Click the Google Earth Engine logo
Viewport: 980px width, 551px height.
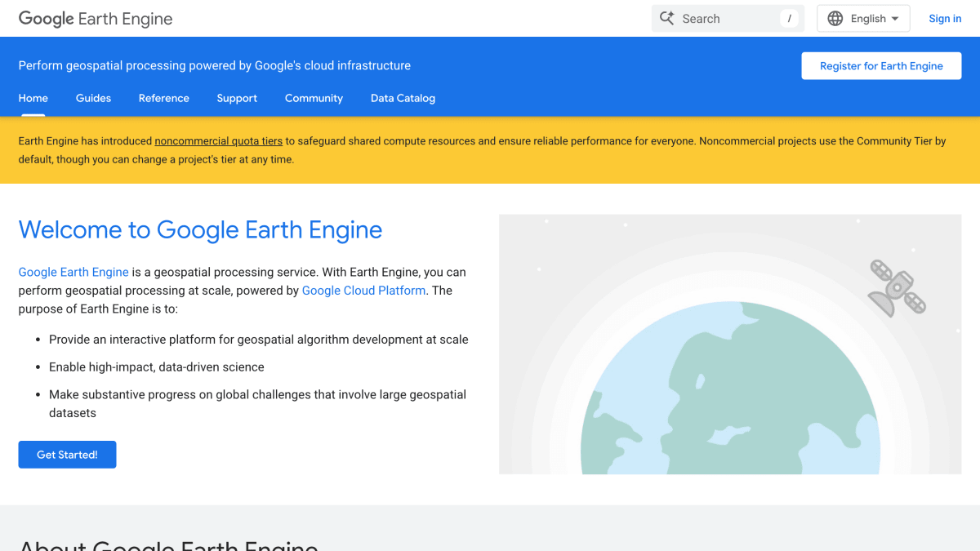[x=96, y=19]
